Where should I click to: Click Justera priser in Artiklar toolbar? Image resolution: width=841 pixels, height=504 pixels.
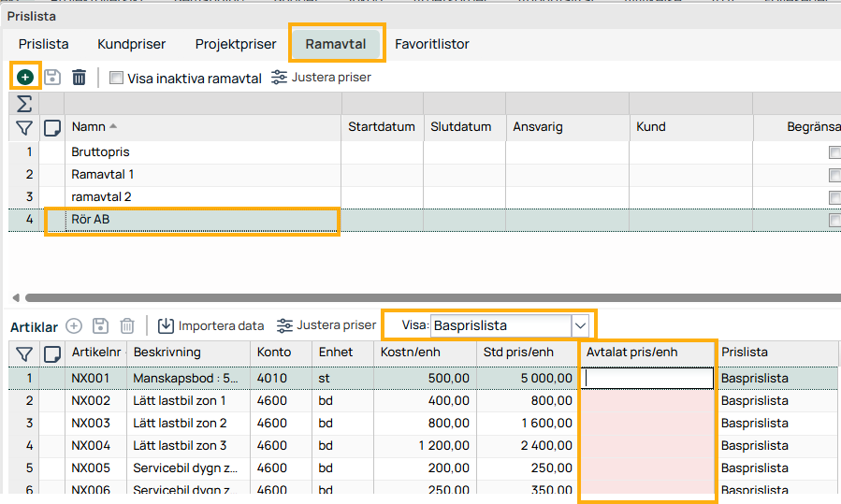click(326, 325)
